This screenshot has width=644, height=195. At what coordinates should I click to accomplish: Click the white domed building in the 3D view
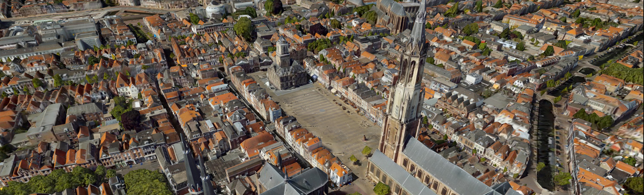(215, 10)
